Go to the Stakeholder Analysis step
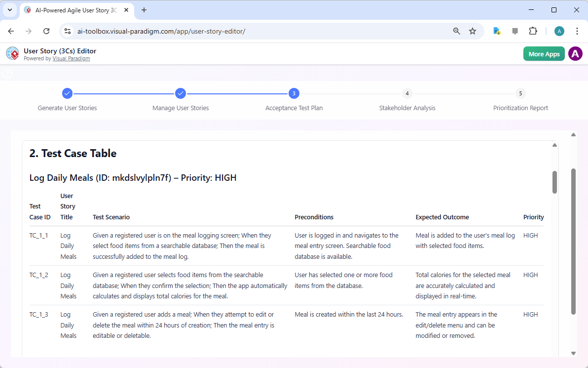Image resolution: width=588 pixels, height=368 pixels. (x=407, y=93)
